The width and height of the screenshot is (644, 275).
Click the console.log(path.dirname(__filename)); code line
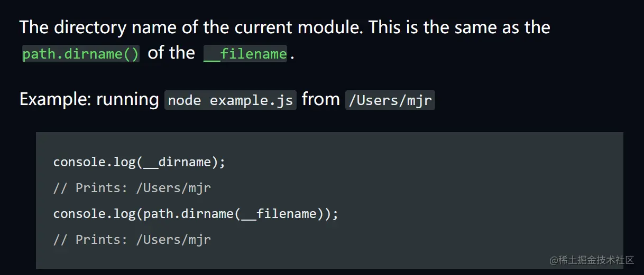click(195, 214)
